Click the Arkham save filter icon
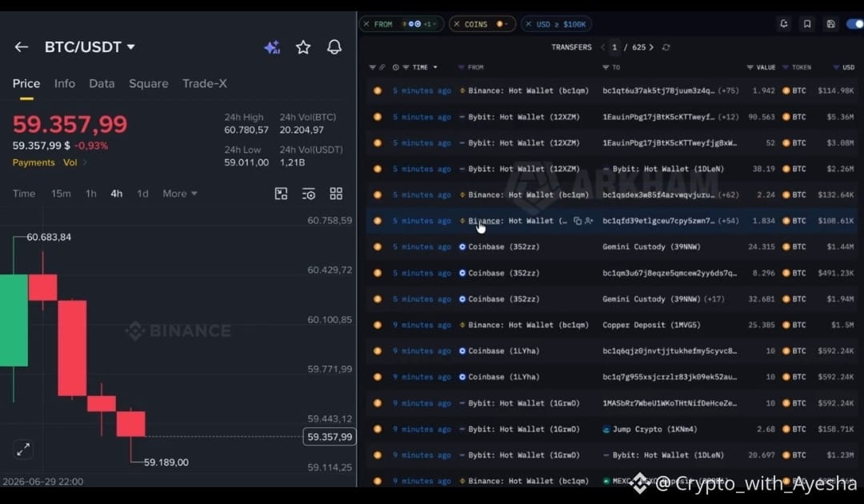This screenshot has height=504, width=864. point(830,24)
